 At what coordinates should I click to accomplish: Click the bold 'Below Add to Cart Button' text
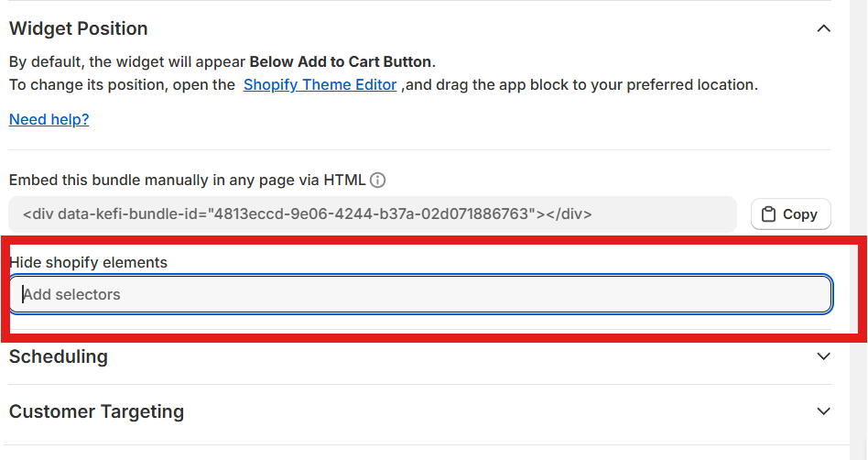[x=340, y=62]
